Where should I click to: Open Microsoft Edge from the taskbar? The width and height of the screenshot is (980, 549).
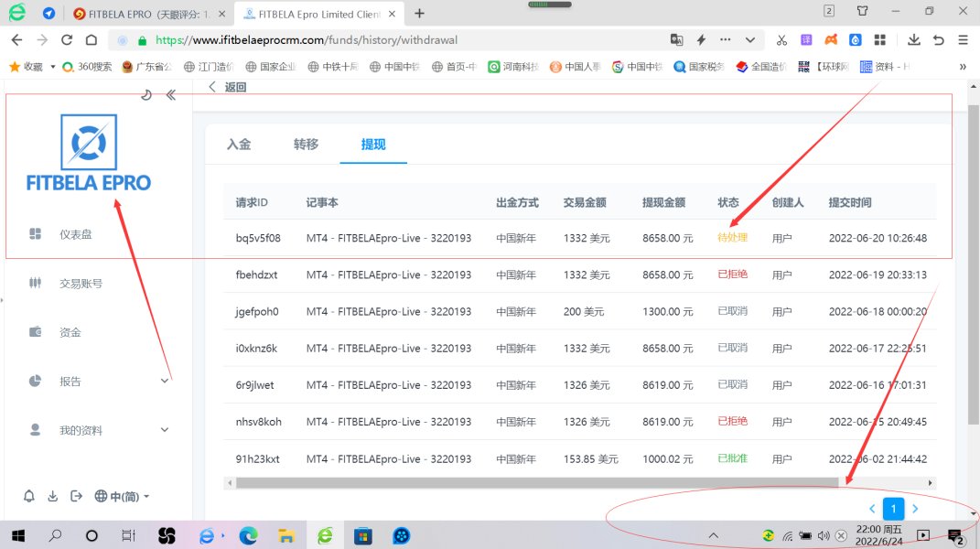(x=248, y=535)
